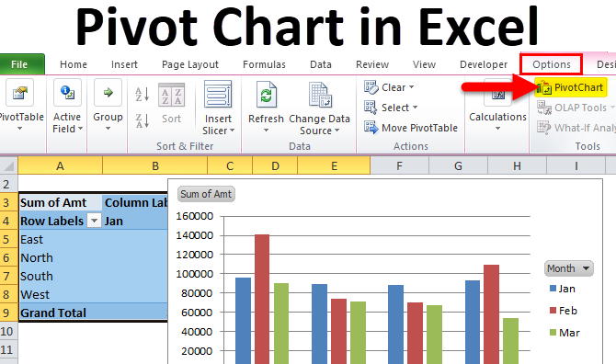The image size is (616, 364).
Task: Click the Insert Slicer icon
Action: (x=218, y=95)
